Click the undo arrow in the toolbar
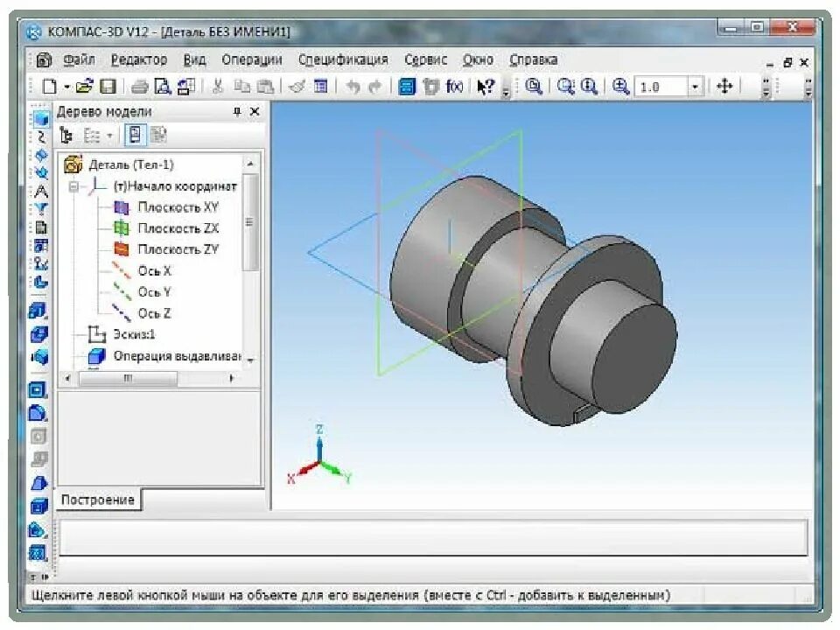Screen dimensions: 840x630 (352, 87)
